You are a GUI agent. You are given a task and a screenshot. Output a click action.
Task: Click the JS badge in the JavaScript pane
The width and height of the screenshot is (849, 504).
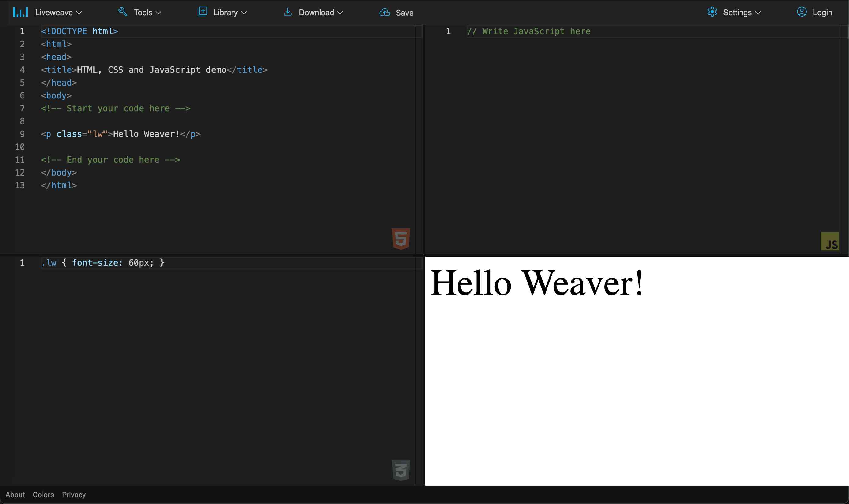point(830,242)
